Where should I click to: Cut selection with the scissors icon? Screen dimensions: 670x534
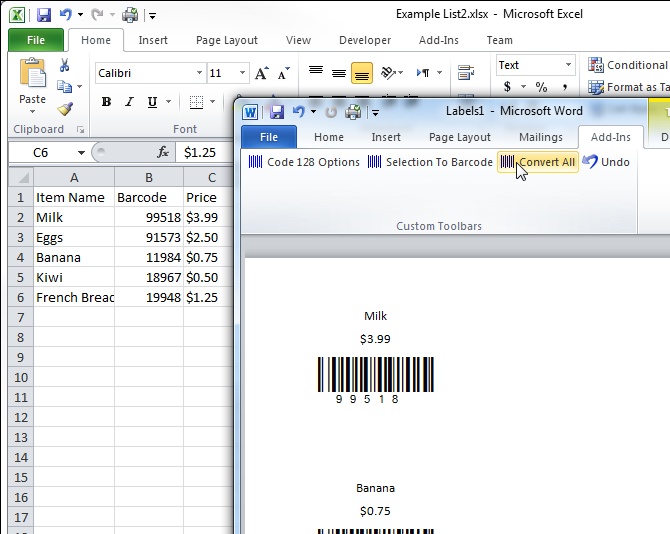coord(65,65)
